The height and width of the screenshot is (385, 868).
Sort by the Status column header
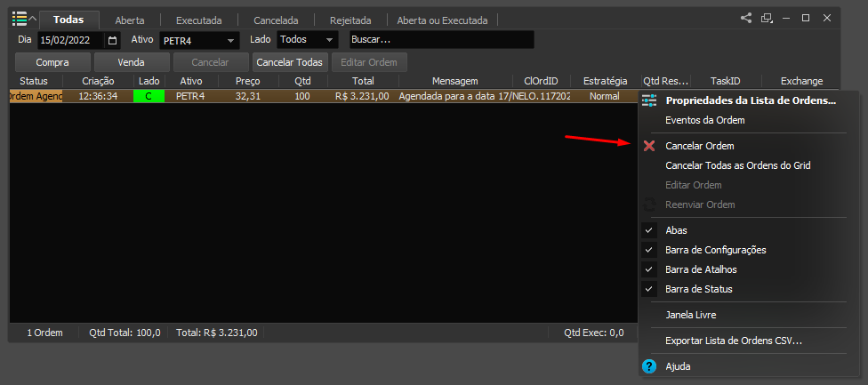(x=34, y=81)
